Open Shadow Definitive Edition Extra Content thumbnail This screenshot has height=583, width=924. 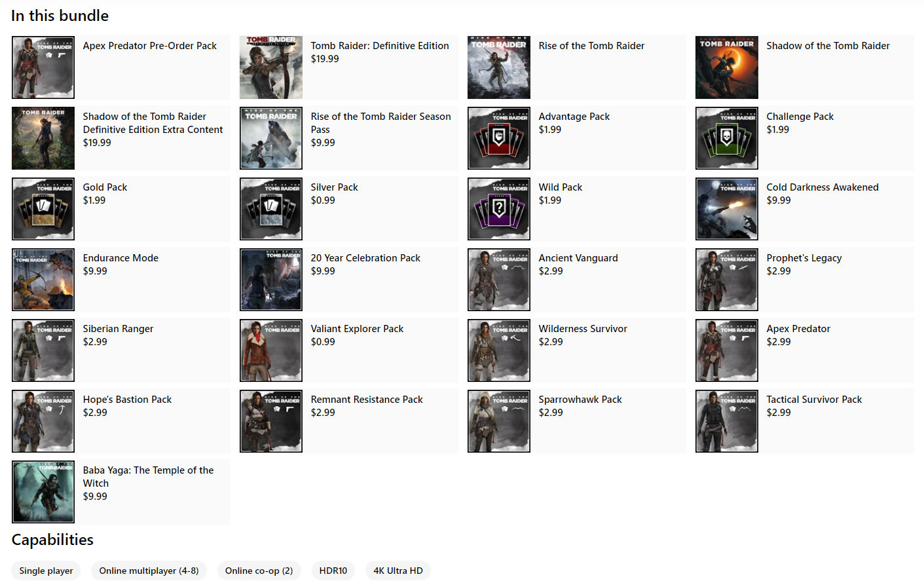point(43,138)
